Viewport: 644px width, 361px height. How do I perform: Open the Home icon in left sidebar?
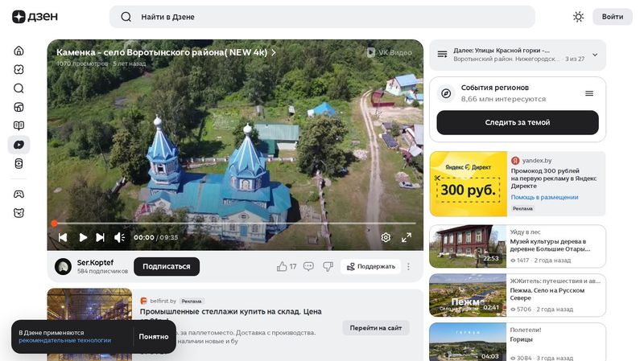[19, 51]
